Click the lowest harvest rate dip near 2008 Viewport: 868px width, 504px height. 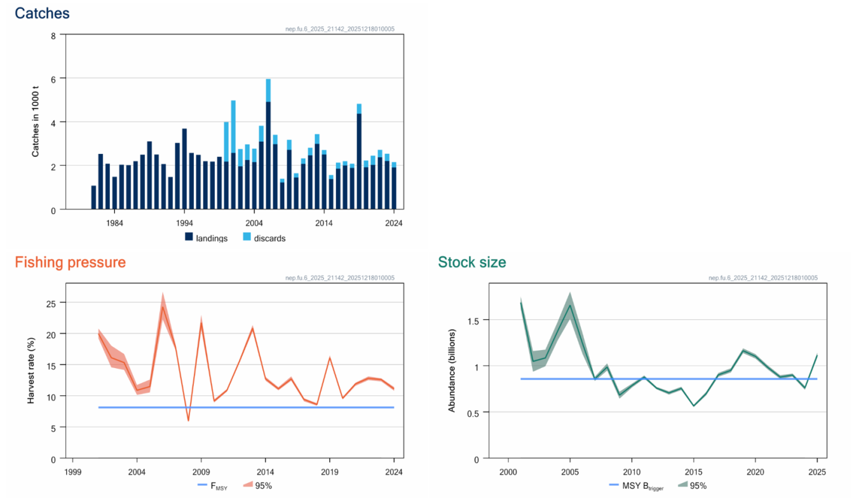tap(188, 419)
